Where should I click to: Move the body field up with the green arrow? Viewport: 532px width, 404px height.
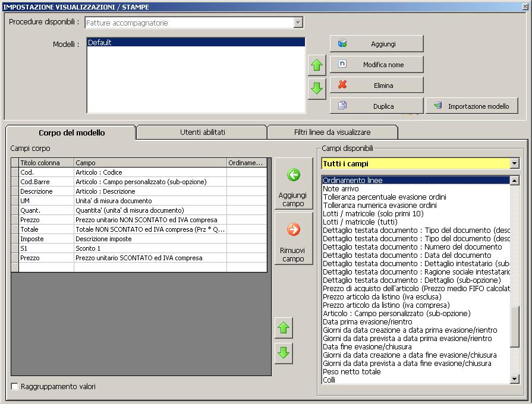(284, 327)
